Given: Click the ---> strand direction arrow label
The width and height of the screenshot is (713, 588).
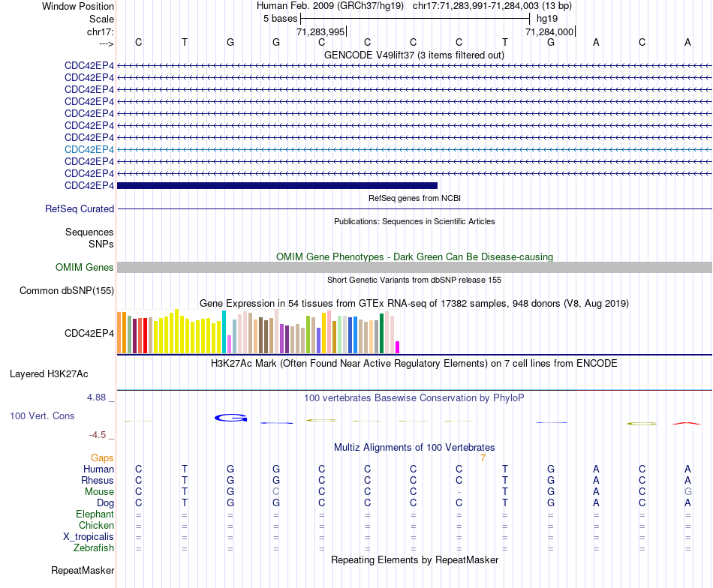Looking at the screenshot, I should coord(106,43).
